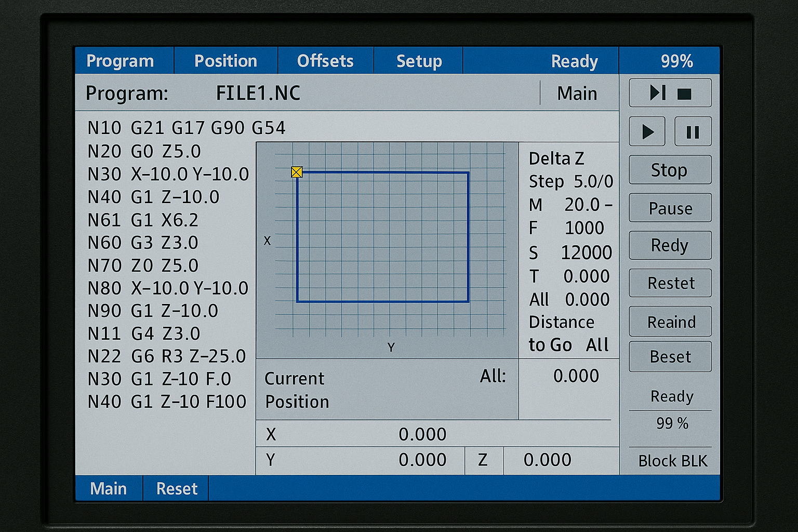Select program line N10 G21 G17 G90 G54
Viewport: 798px width, 532px height.
(187, 128)
